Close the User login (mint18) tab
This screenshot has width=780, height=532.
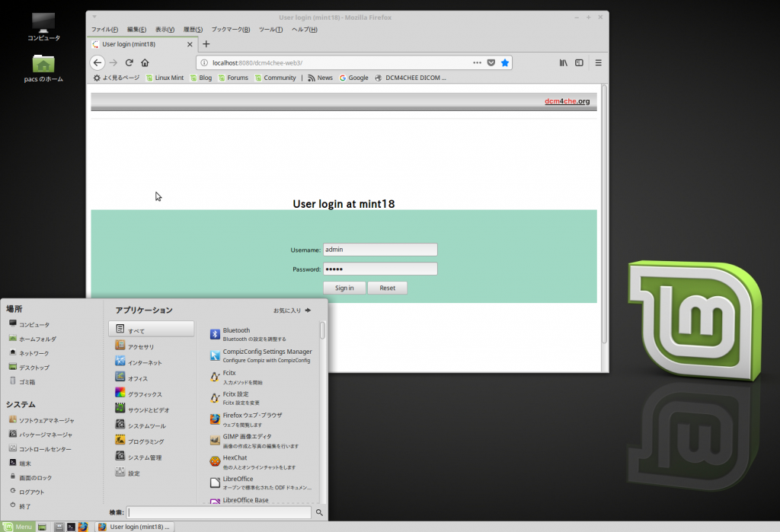point(190,44)
